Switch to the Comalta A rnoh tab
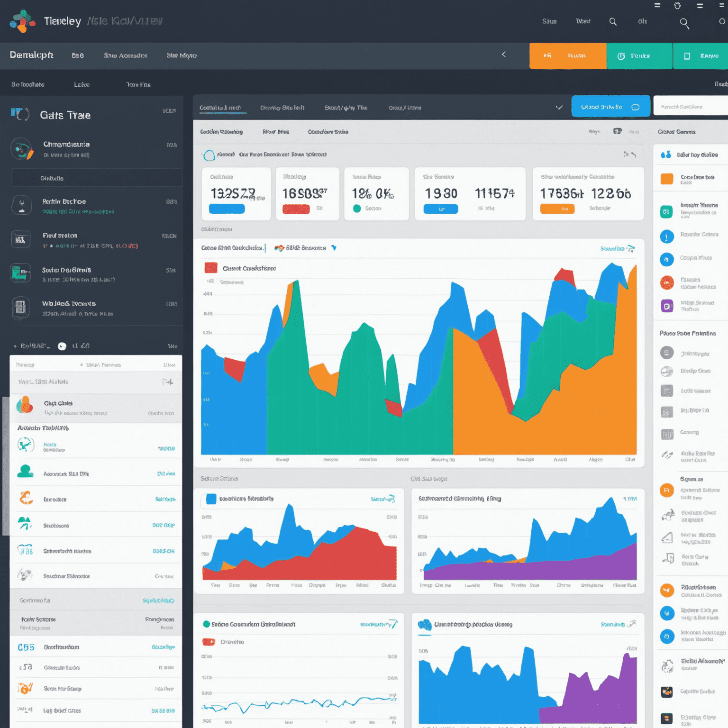The width and height of the screenshot is (728, 728). click(x=220, y=108)
